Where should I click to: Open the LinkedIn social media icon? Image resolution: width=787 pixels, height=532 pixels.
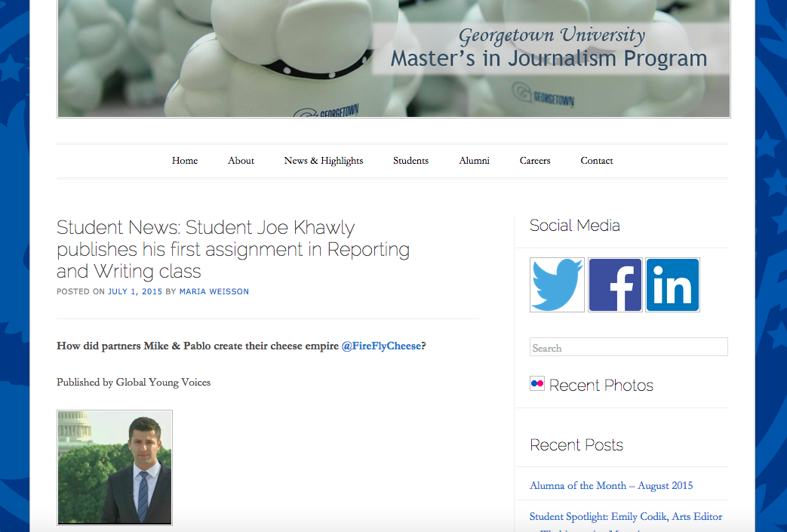point(672,284)
